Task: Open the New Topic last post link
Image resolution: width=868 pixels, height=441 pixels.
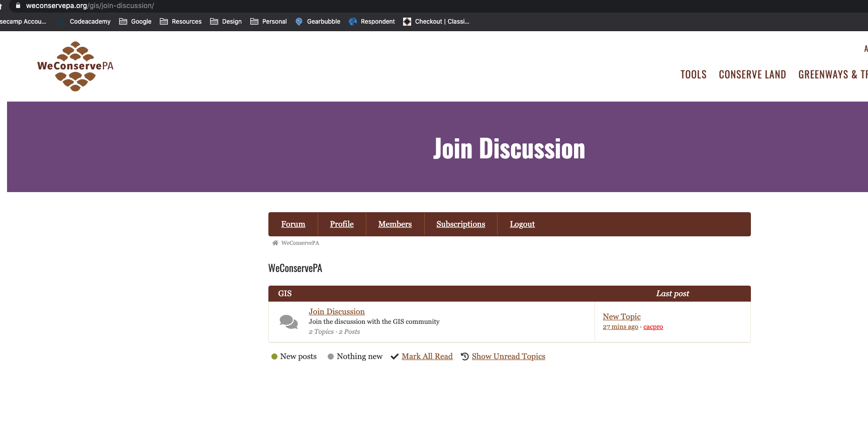Action: (621, 317)
